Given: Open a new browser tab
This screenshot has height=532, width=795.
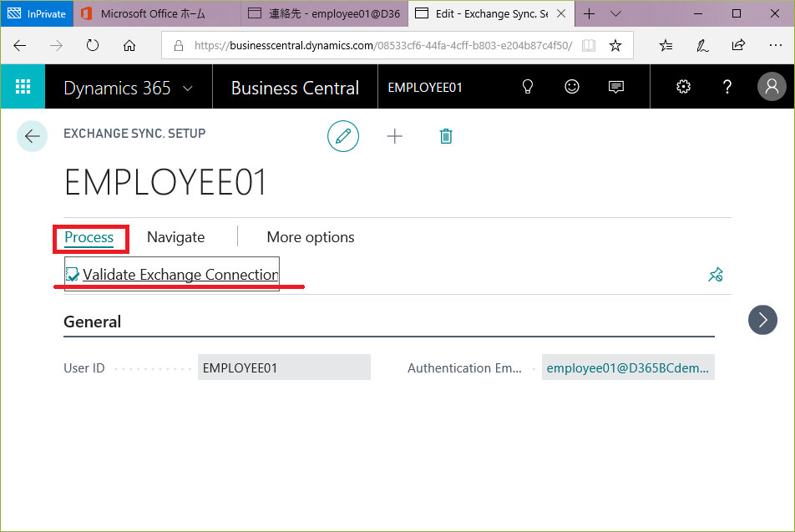Looking at the screenshot, I should (590, 13).
